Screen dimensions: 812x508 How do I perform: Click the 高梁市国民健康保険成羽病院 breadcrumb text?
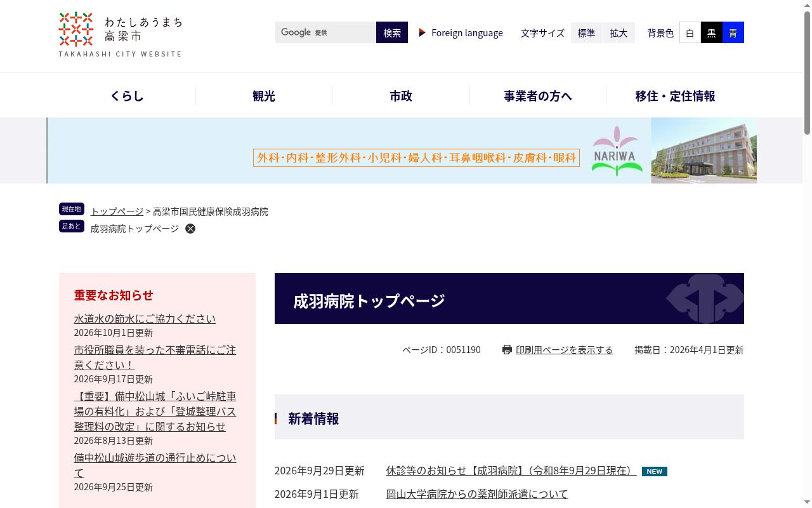211,211
